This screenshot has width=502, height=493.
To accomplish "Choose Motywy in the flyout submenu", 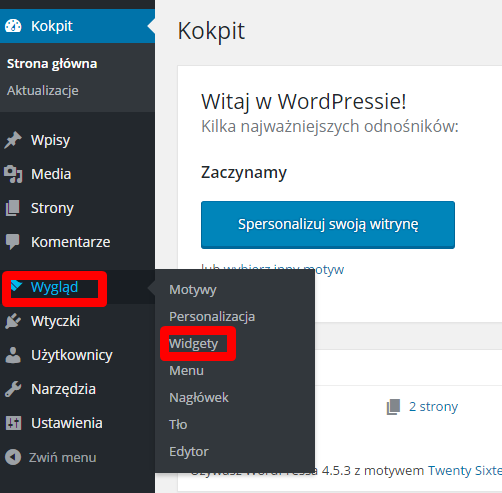I will point(193,290).
